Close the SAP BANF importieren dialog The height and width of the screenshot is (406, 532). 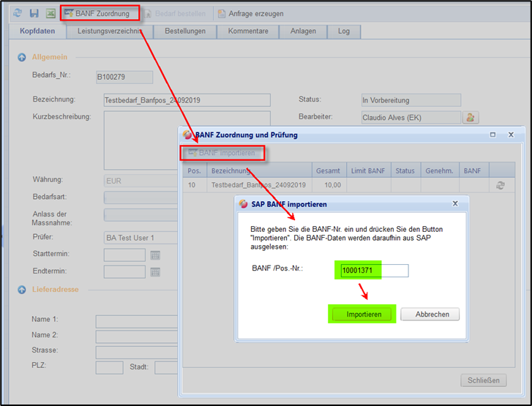(454, 204)
